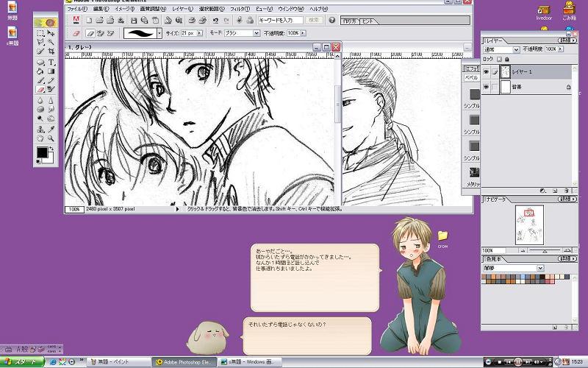Image resolution: width=588 pixels, height=368 pixels.
Task: Open the ヘルプ(H) menu
Action: click(319, 9)
